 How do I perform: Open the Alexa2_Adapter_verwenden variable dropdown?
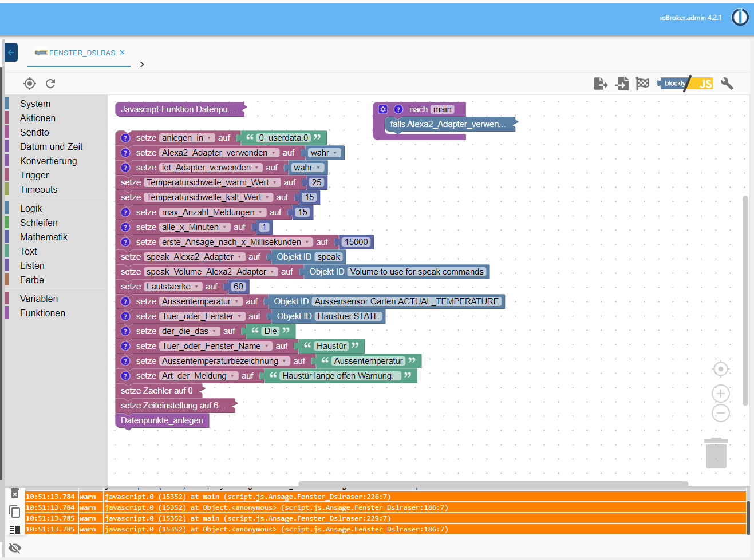[x=219, y=153]
